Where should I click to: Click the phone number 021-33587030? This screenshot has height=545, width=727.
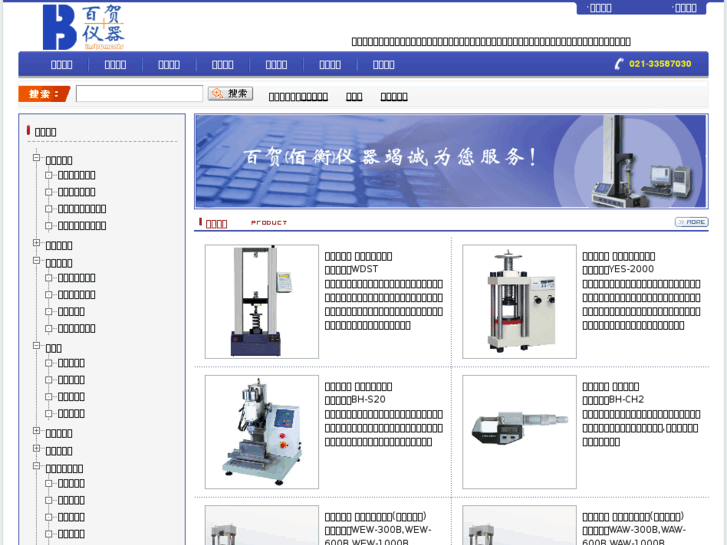(660, 64)
